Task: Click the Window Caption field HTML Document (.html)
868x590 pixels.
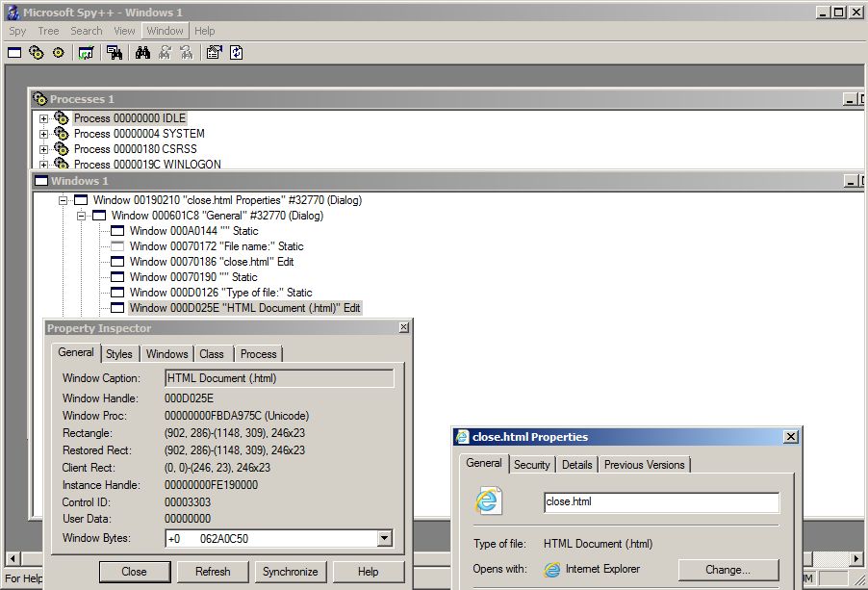Action: click(x=280, y=378)
